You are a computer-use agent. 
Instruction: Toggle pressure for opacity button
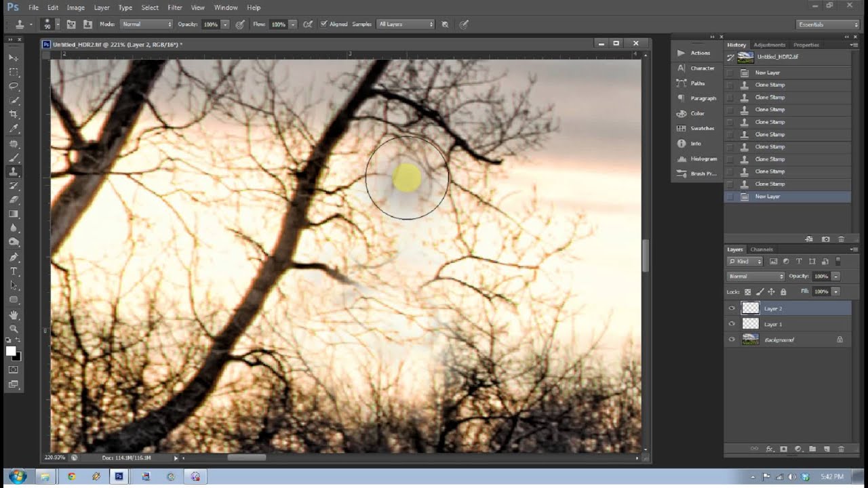point(240,24)
